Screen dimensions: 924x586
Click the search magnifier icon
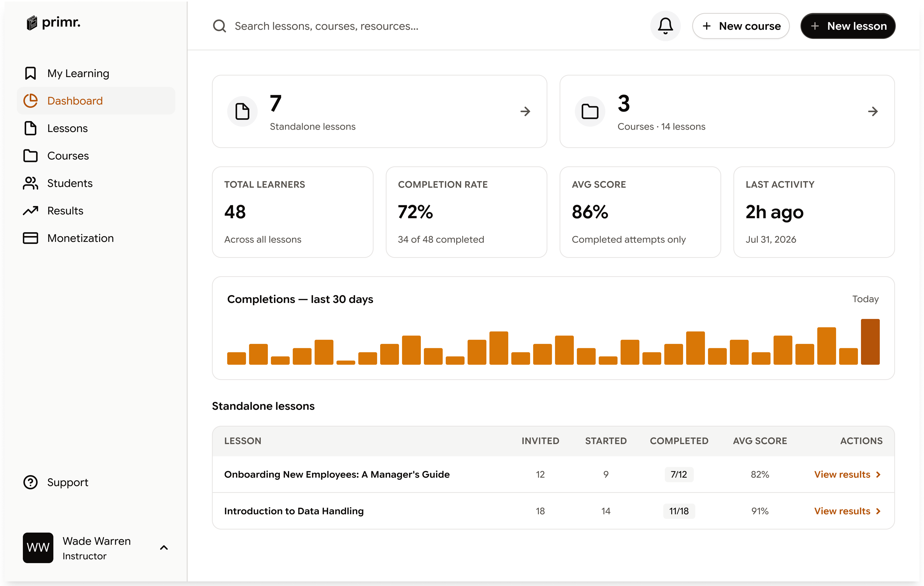tap(220, 26)
